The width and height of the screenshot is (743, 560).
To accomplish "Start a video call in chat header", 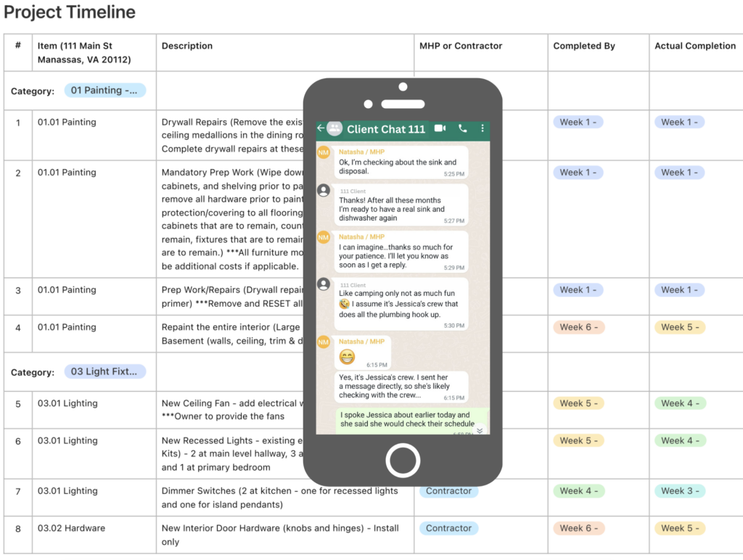I will [440, 128].
